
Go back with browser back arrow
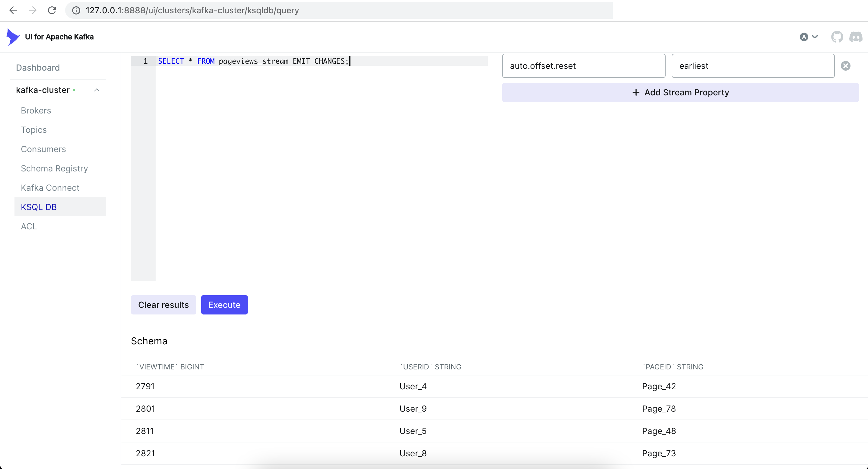point(13,10)
